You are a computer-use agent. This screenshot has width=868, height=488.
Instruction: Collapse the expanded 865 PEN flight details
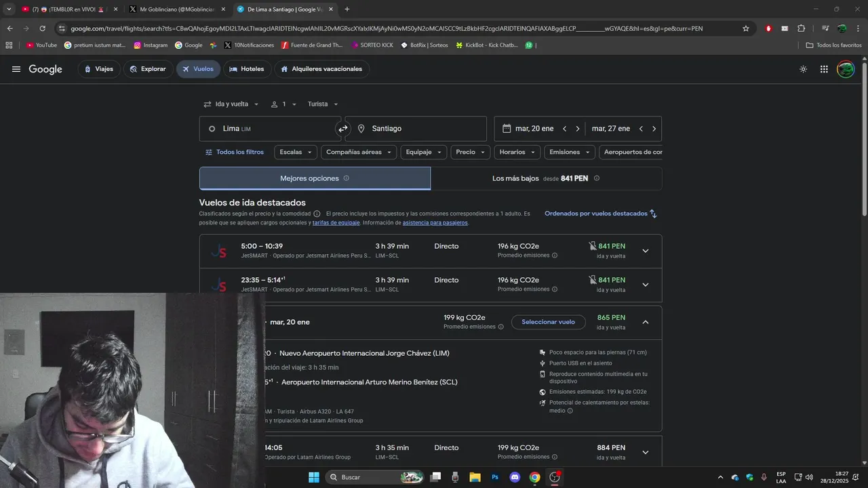pos(645,322)
